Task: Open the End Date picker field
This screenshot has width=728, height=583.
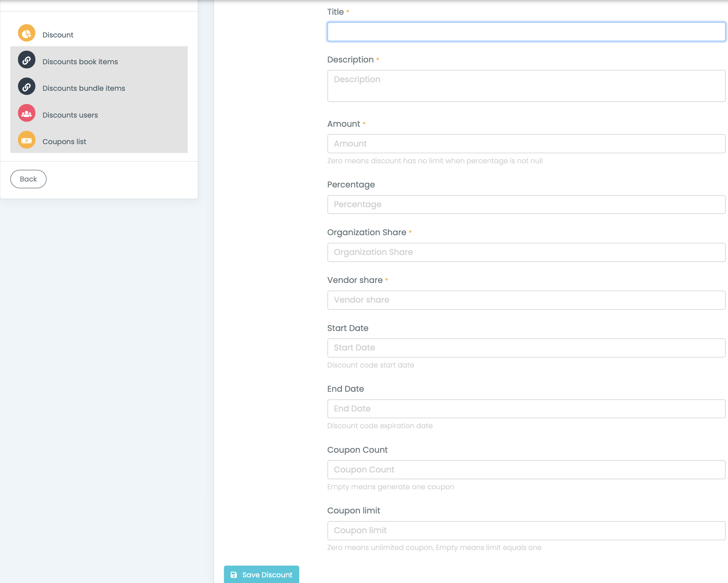Action: pyautogui.click(x=526, y=409)
